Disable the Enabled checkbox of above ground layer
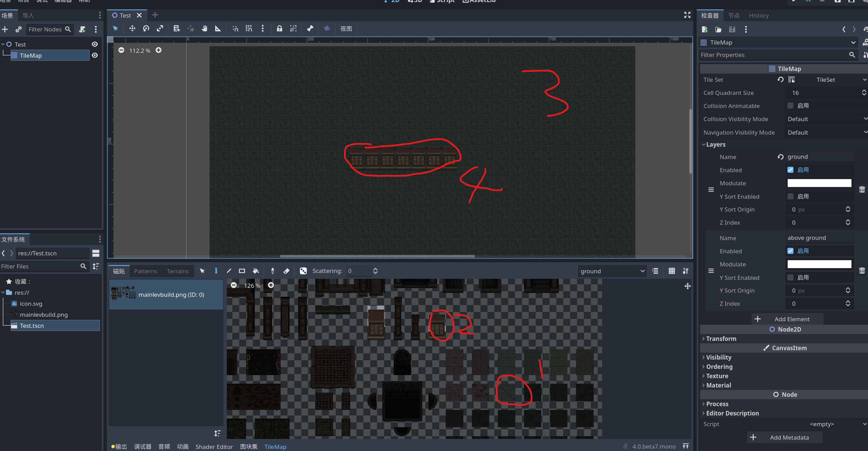Viewport: 868px width, 451px height. coord(791,251)
